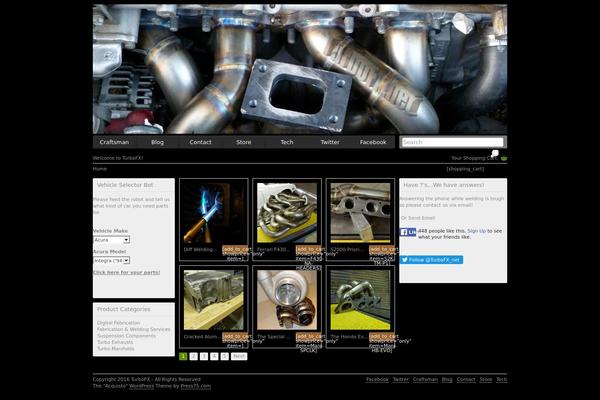
Task: Click the Facebook Sign Up link
Action: pyautogui.click(x=476, y=231)
